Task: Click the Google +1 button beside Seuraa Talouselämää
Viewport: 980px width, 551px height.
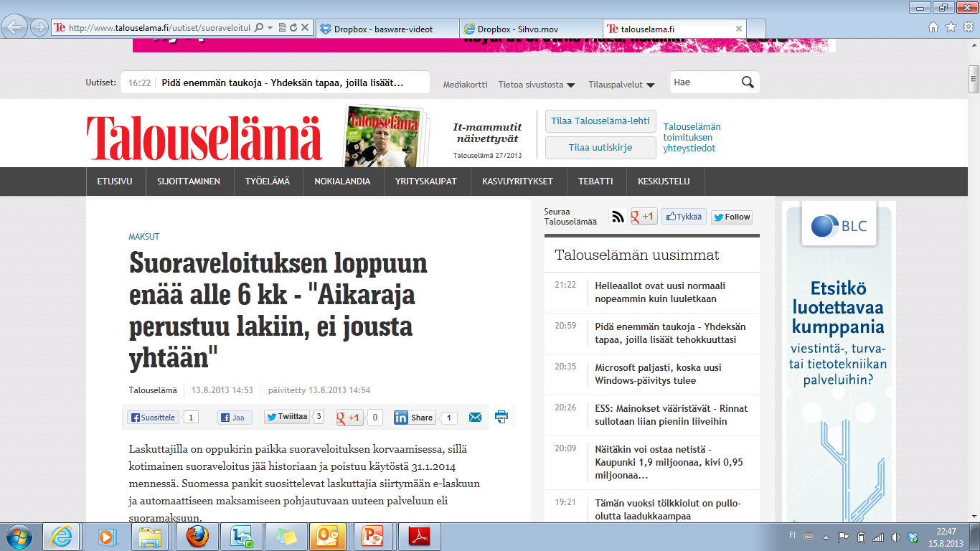Action: point(644,217)
